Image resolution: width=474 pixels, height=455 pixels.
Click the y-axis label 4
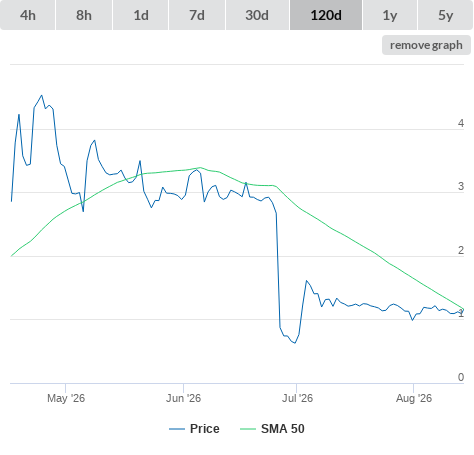[461, 123]
